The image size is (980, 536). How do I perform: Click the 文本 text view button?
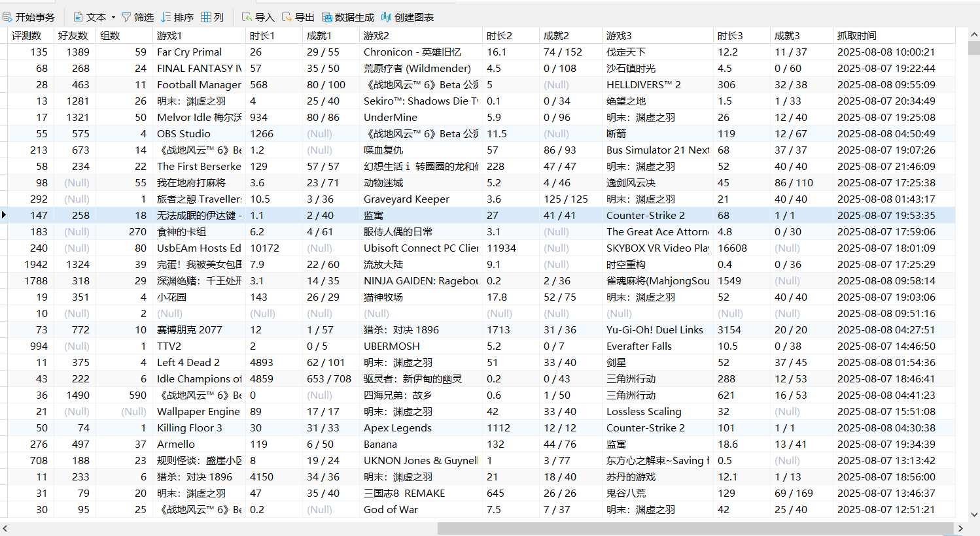[x=90, y=17]
